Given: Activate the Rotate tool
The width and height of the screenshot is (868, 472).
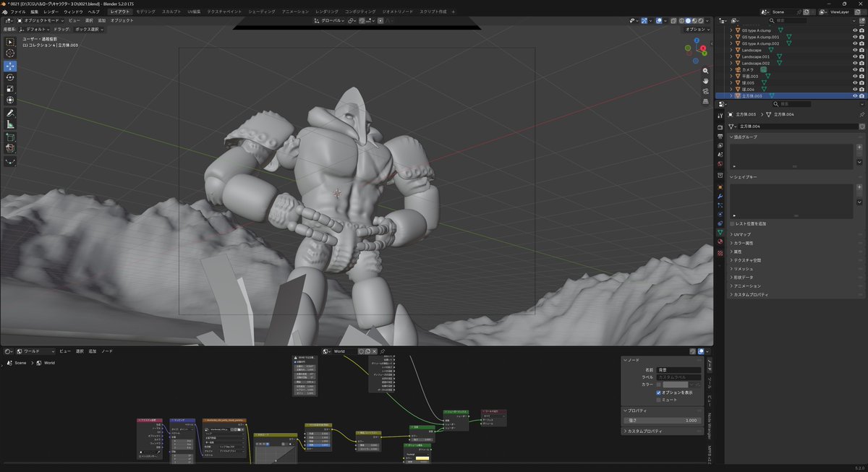Looking at the screenshot, I should click(x=10, y=77).
